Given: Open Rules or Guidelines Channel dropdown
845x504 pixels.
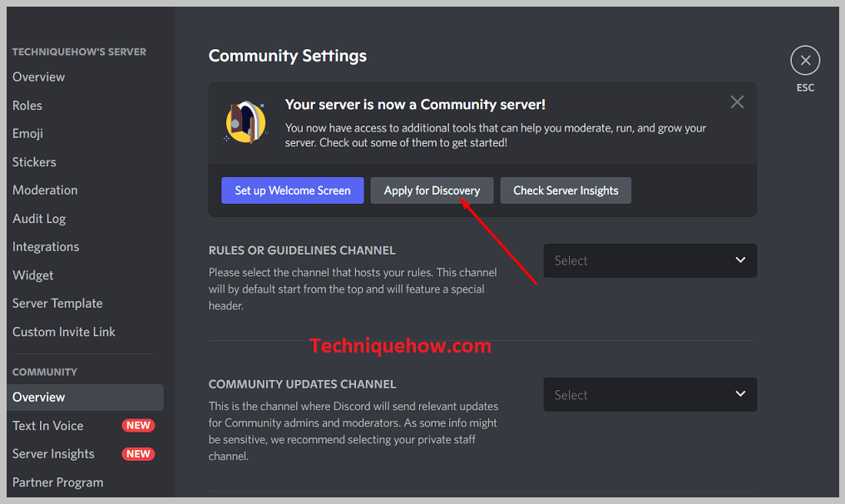Looking at the screenshot, I should [x=650, y=260].
